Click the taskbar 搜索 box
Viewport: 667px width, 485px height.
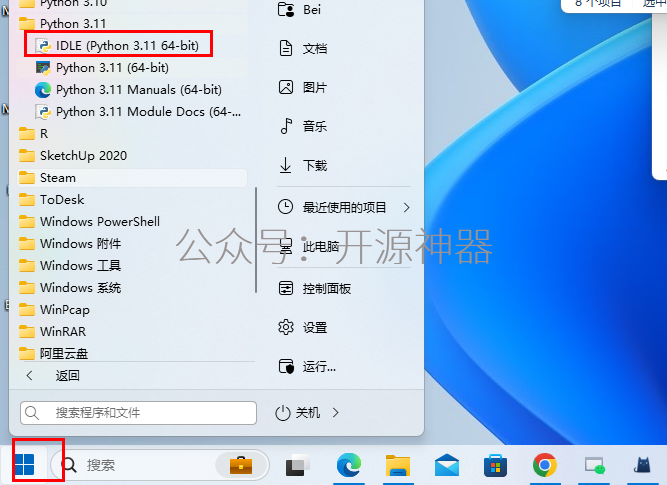160,465
